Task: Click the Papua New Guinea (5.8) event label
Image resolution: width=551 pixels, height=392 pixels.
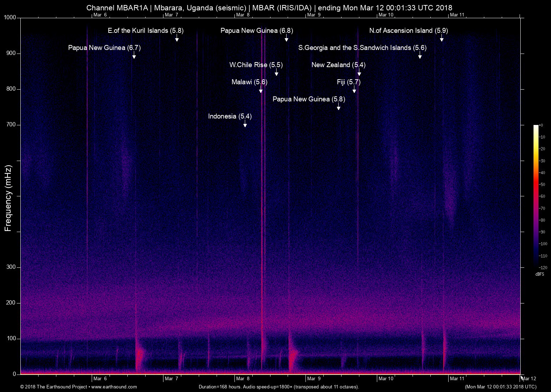Action: pos(309,99)
